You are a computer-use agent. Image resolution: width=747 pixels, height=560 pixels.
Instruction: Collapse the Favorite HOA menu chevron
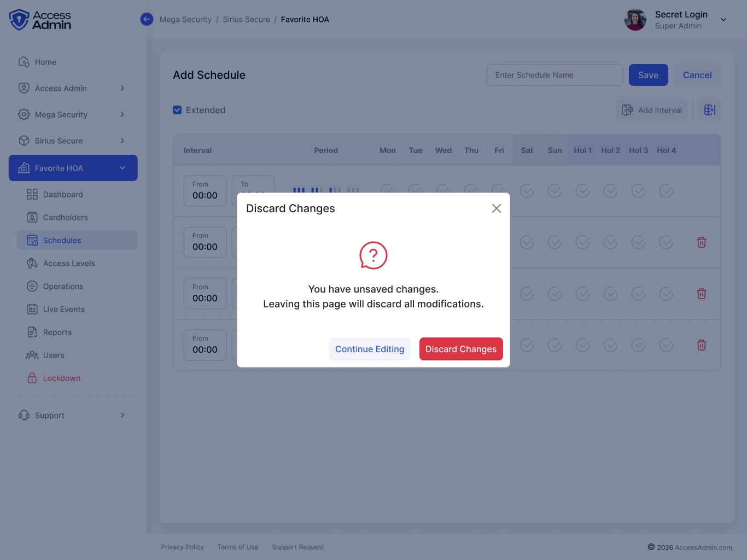(x=122, y=168)
